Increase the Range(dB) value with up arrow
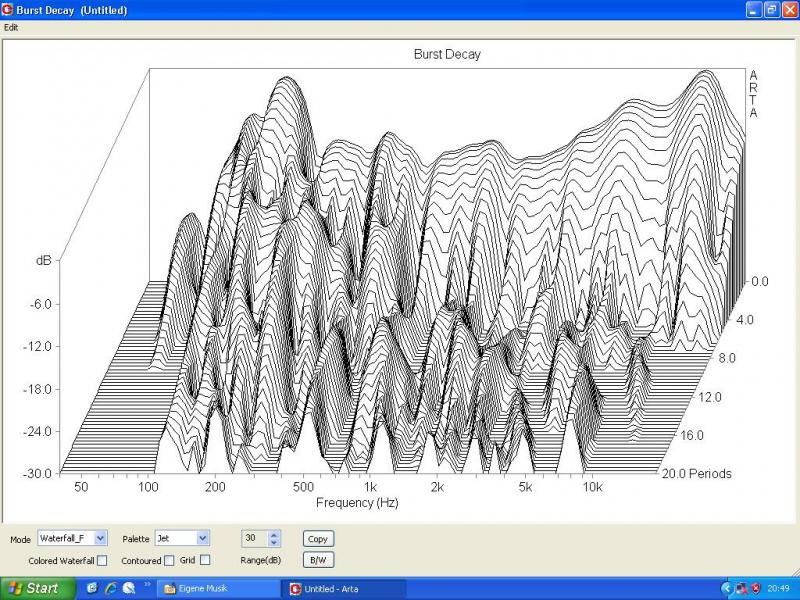Viewport: 800px width, 600px height. [x=275, y=534]
